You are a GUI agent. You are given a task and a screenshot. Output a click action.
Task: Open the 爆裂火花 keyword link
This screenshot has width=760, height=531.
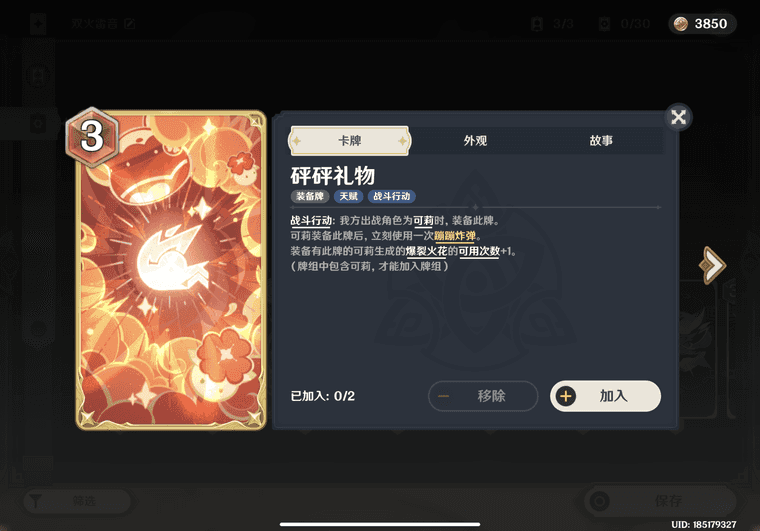click(x=426, y=251)
